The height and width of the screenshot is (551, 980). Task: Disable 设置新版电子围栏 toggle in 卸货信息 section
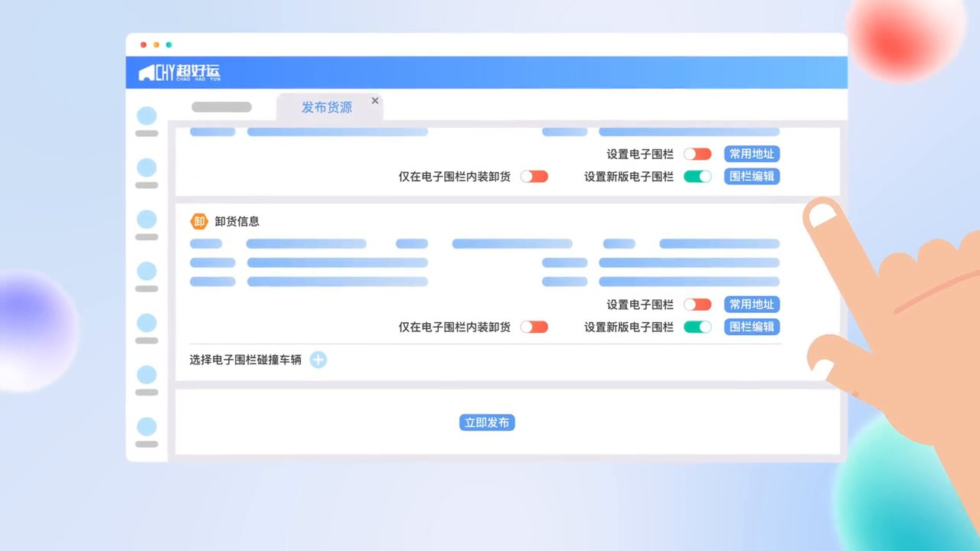697,327
